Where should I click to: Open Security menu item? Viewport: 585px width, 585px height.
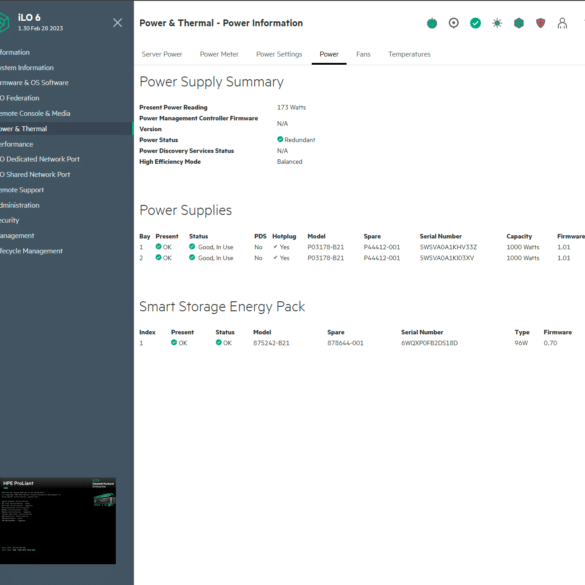point(9,220)
